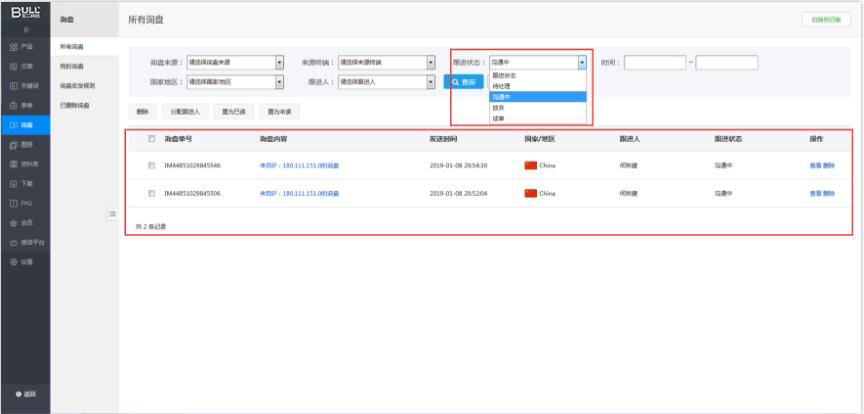Check the box for inquiry IM44851029845546
The height and width of the screenshot is (414, 864).
pyautogui.click(x=151, y=165)
